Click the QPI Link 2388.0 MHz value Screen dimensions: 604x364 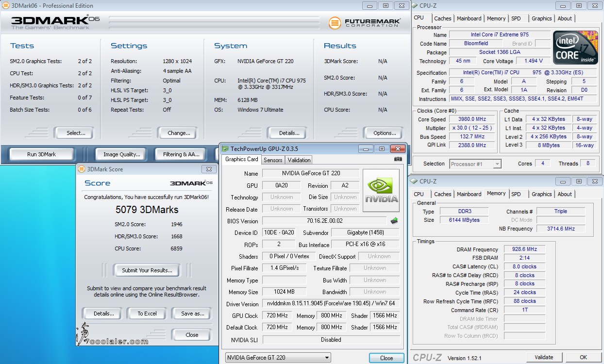tap(472, 145)
